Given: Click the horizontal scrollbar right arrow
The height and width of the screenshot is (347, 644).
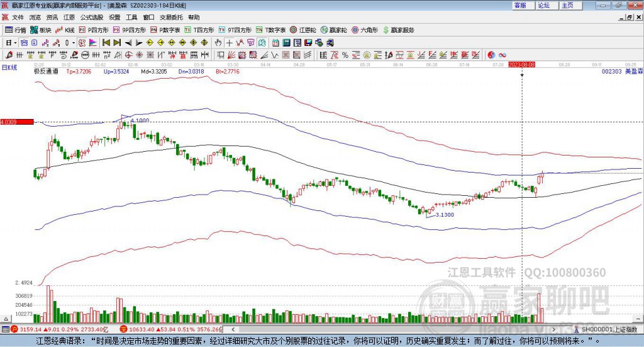Looking at the screenshot, I should tap(553, 329).
